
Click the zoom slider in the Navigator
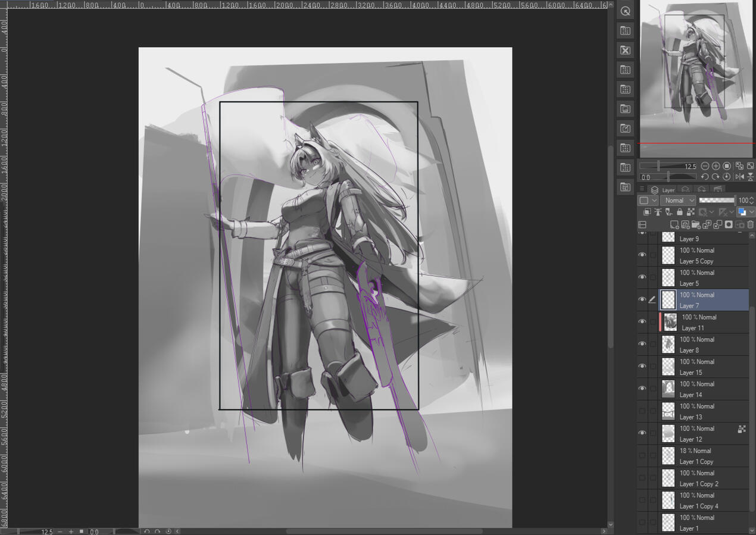pyautogui.click(x=658, y=166)
